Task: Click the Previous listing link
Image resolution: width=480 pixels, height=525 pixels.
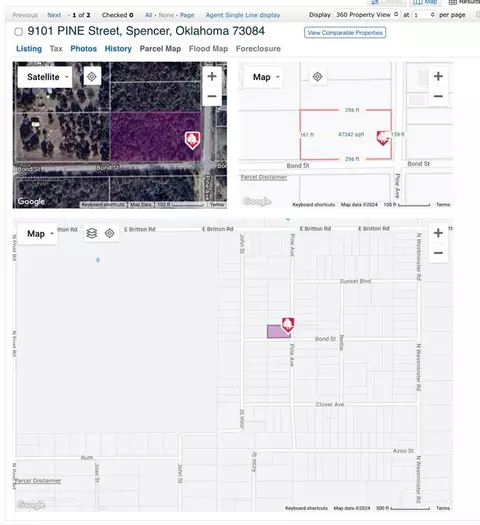Action: point(25,15)
